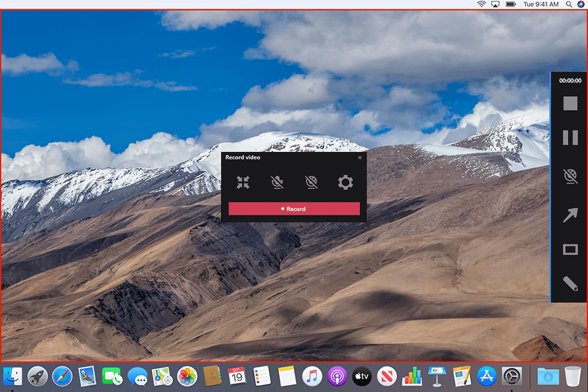This screenshot has width=588, height=392.
Task: Collapse the recording capture area icon
Action: tap(243, 182)
